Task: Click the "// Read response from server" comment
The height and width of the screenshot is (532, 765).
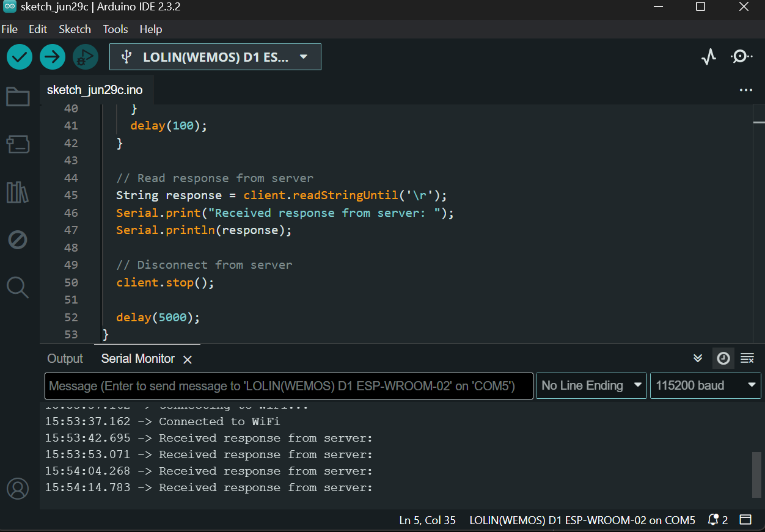Action: [x=214, y=178]
